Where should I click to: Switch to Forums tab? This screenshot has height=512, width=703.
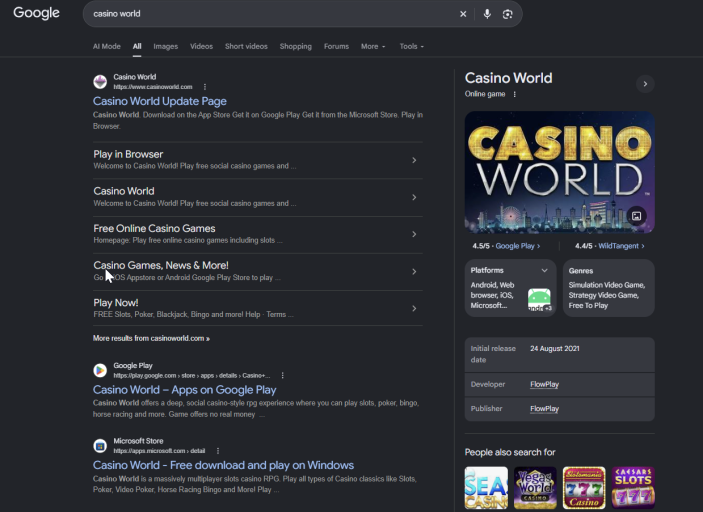pyautogui.click(x=336, y=46)
